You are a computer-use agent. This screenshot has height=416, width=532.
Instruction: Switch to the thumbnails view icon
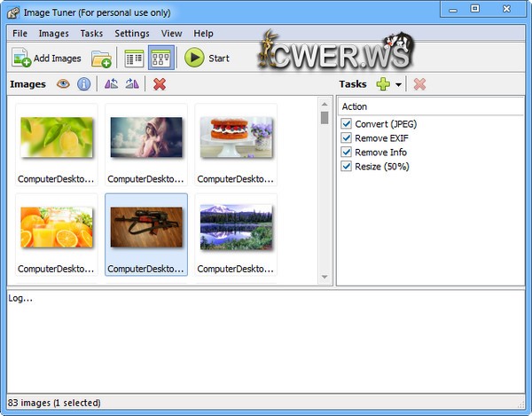(160, 59)
